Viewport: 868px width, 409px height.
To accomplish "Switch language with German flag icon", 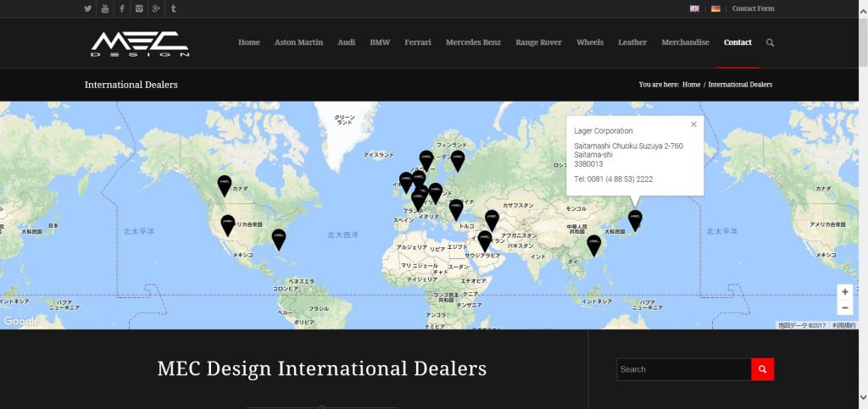I will click(x=715, y=8).
